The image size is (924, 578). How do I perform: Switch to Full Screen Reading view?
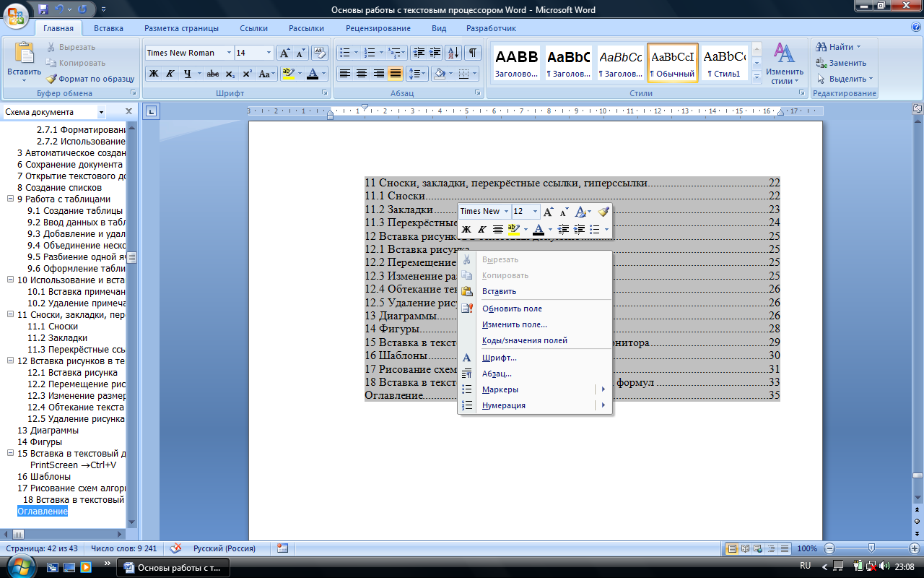(746, 548)
